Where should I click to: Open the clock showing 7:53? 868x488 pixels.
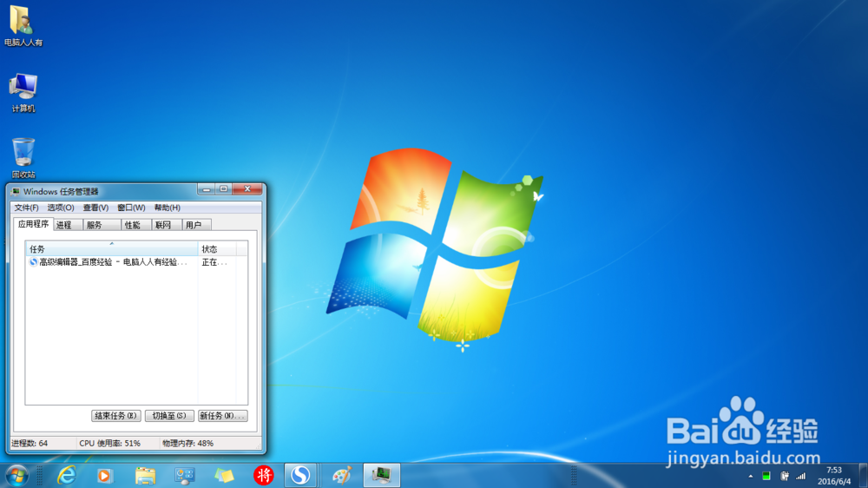coord(833,476)
